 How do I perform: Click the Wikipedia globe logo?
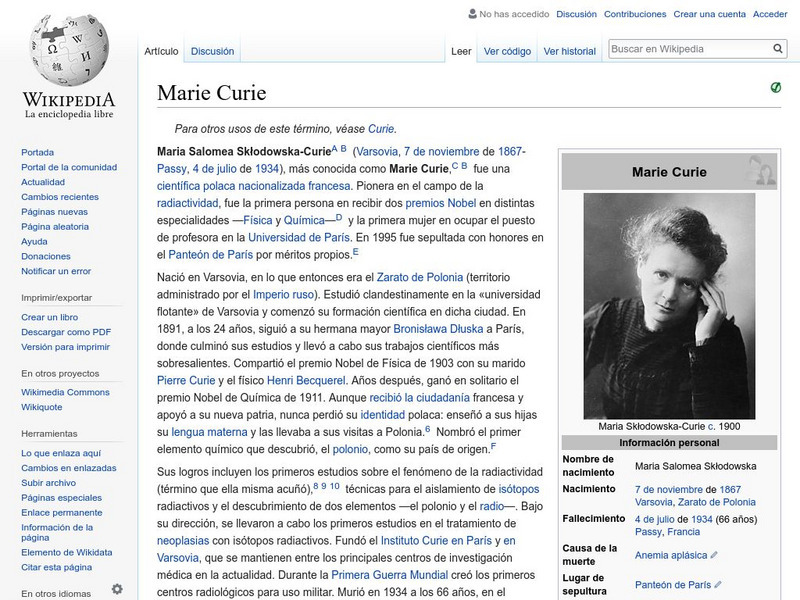67,50
